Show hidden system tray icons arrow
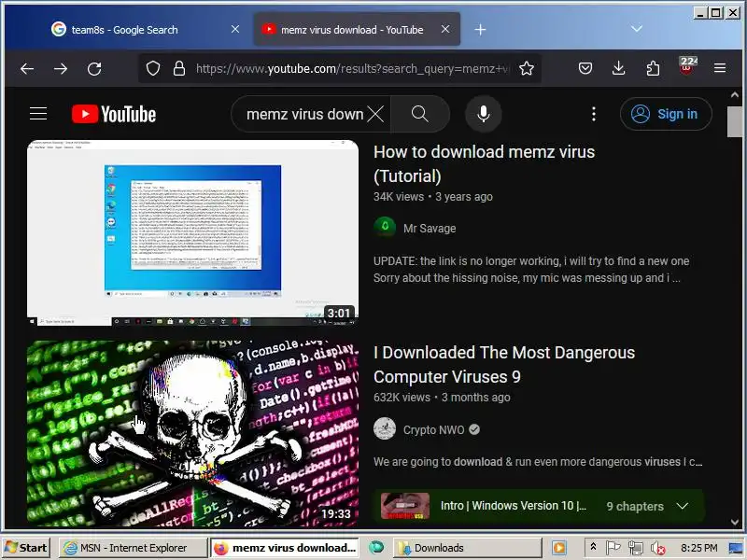This screenshot has height=560, width=747. 593,547
